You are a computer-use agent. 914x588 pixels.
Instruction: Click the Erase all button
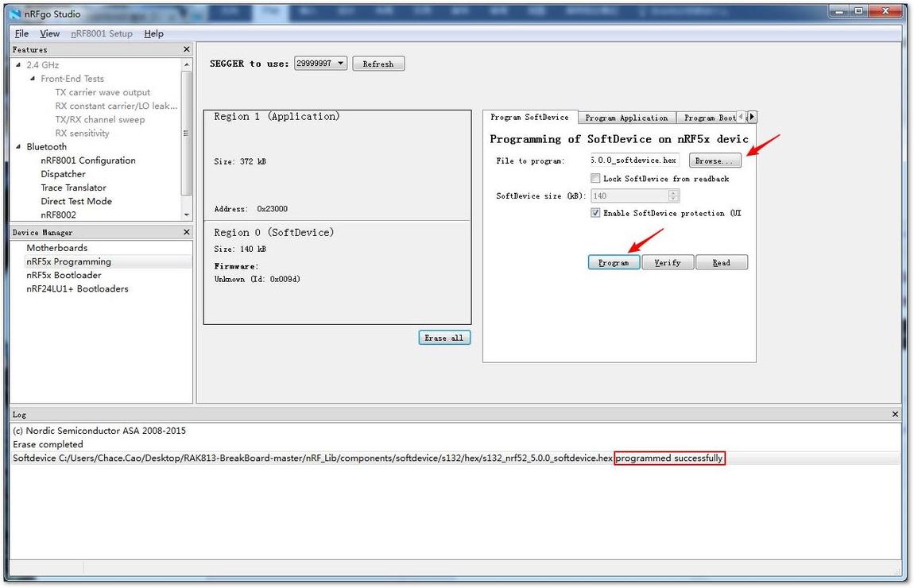coord(444,338)
